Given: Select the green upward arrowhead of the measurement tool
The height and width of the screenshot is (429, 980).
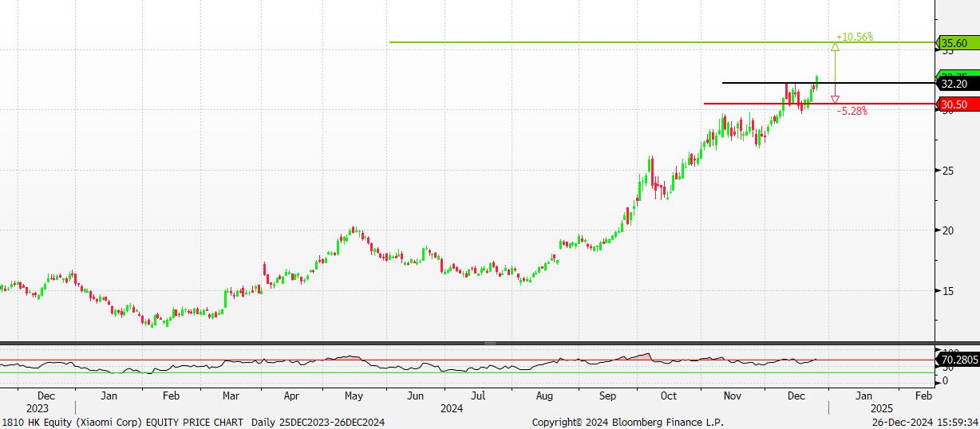Looking at the screenshot, I should [x=835, y=47].
